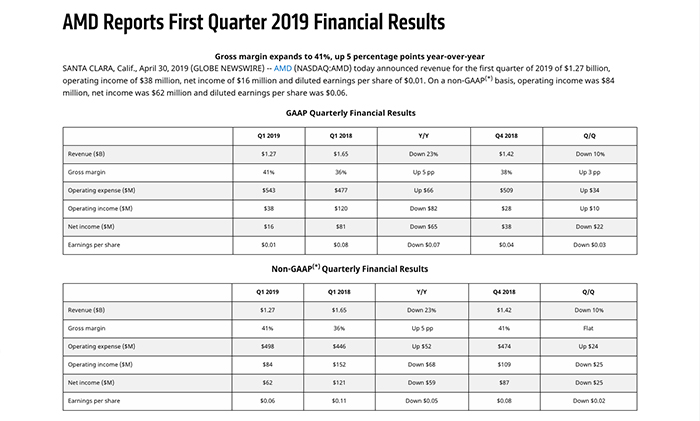The image size is (700, 421).
Task: Select the Up $24 quarter-over-quarter cell
Action: [588, 345]
